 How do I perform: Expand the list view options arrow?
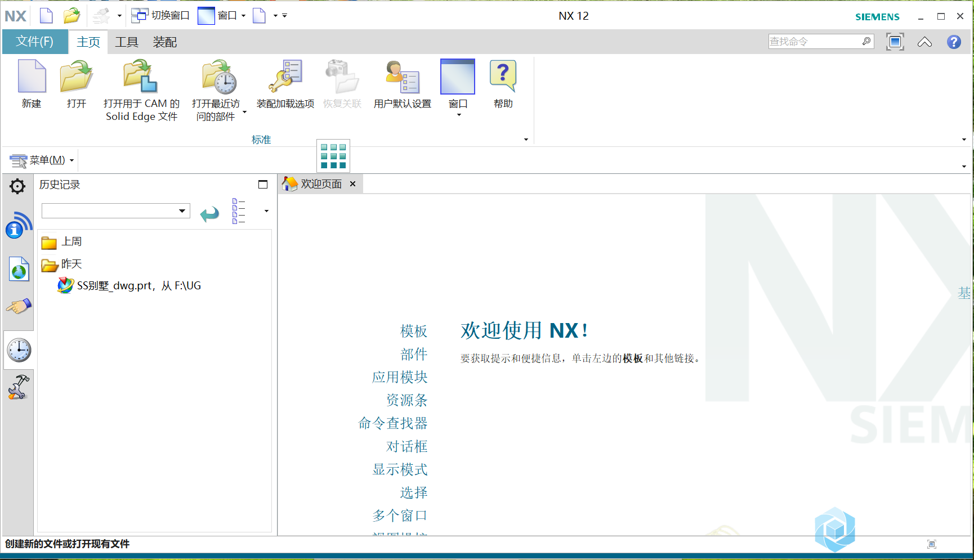click(x=266, y=211)
